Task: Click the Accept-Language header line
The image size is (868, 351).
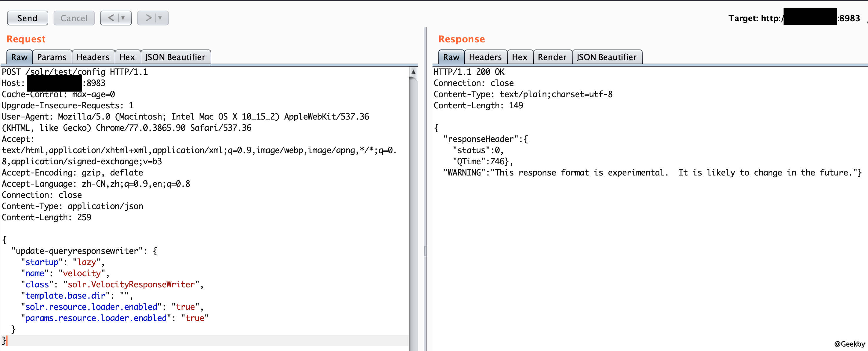Action: (96, 184)
